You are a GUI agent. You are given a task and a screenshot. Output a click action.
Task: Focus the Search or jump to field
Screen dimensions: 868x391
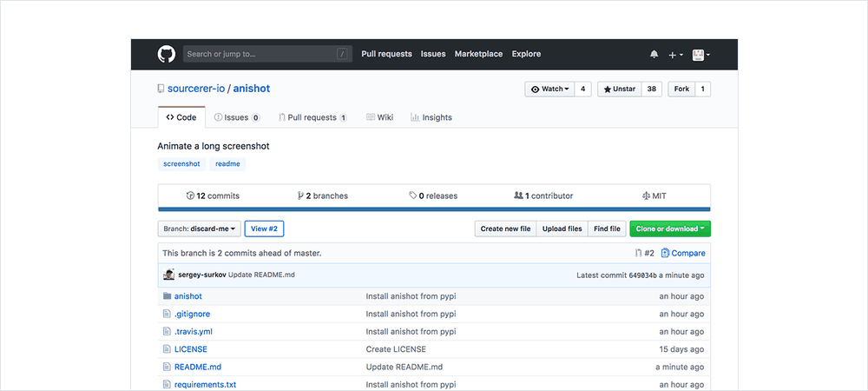(260, 54)
